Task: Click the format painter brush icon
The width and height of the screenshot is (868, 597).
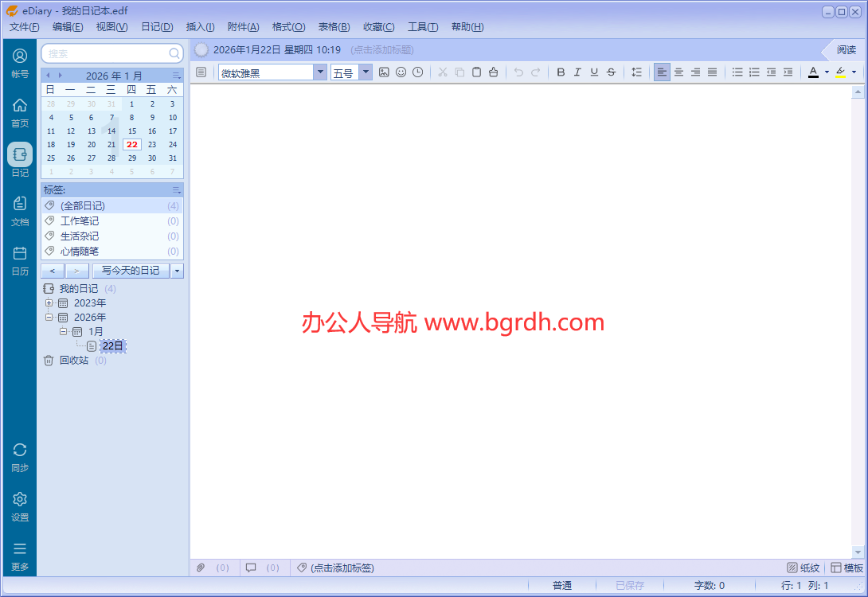Action: click(493, 72)
